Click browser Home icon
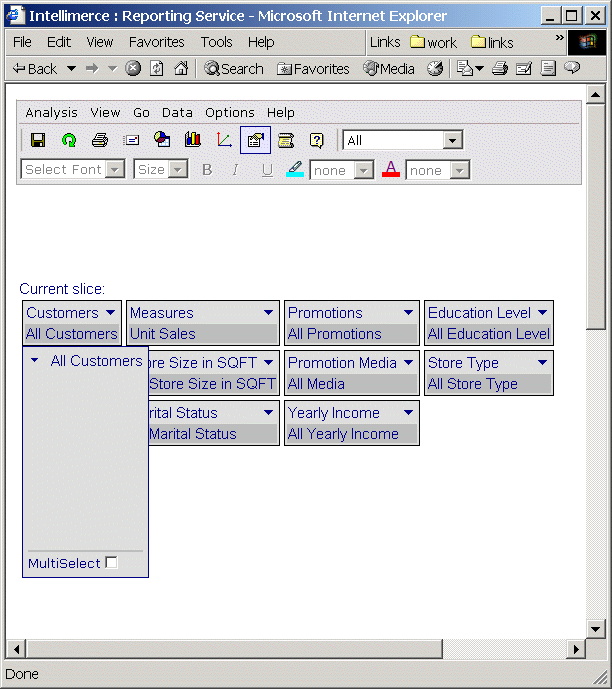Image resolution: width=612 pixels, height=689 pixels. pyautogui.click(x=181, y=68)
